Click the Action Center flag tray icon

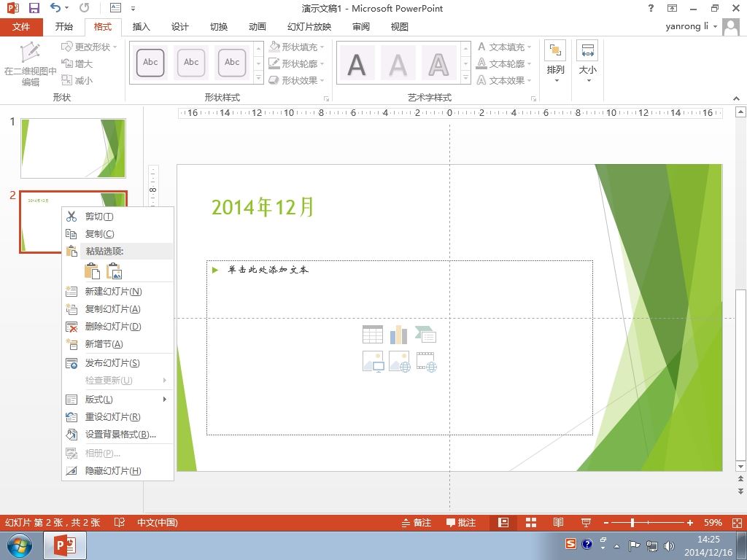pos(634,545)
